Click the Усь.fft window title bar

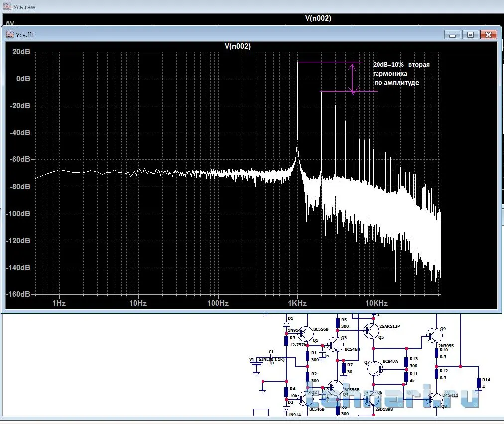pos(224,34)
